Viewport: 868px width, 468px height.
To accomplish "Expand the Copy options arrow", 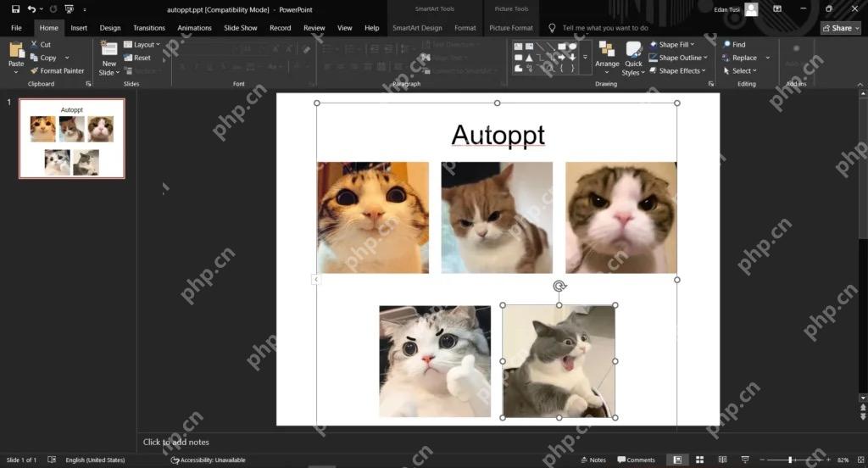I will [67, 58].
